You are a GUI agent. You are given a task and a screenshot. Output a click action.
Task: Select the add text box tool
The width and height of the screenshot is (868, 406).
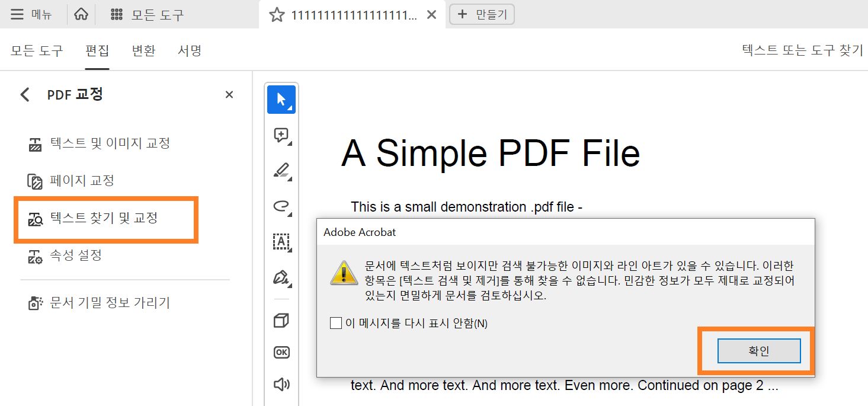coord(281,241)
